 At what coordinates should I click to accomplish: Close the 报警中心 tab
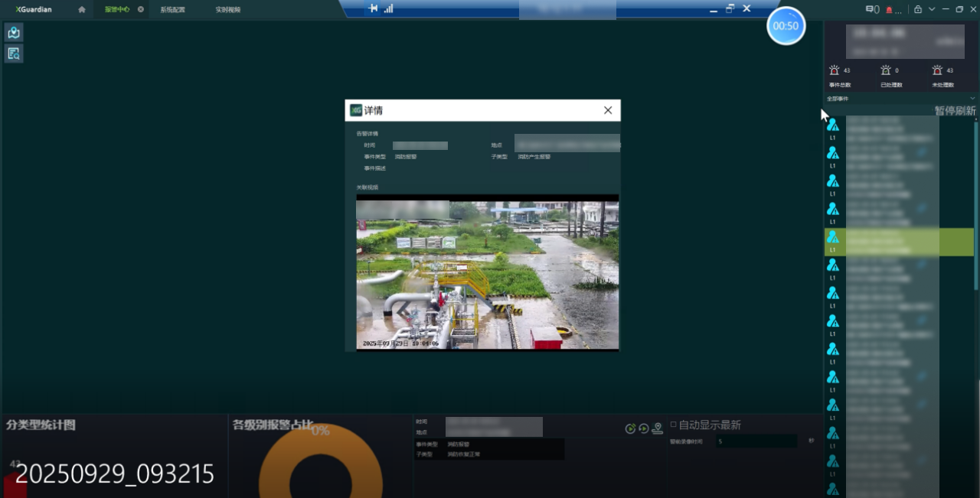(x=141, y=10)
